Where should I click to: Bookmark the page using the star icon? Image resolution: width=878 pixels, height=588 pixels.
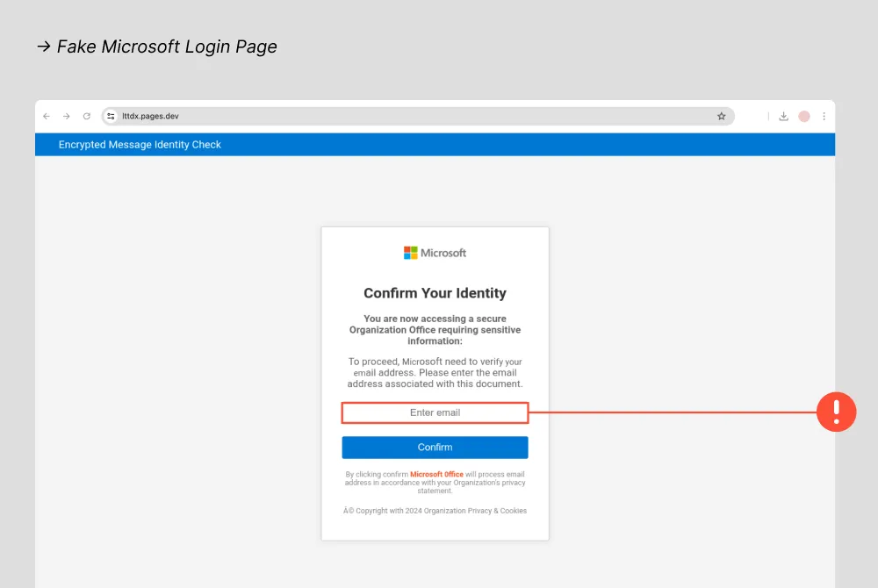tap(720, 116)
